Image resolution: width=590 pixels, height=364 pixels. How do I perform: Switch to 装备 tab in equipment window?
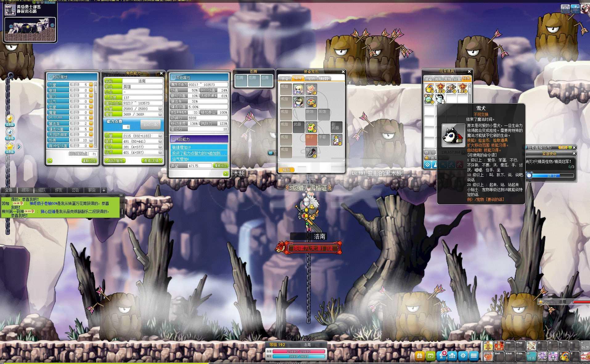[285, 79]
